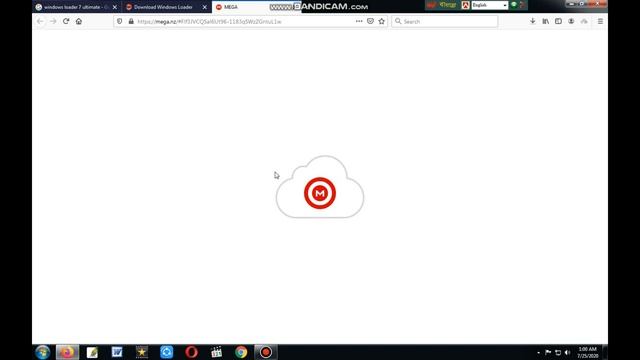The height and width of the screenshot is (360, 640).
Task: Open page actions three-dot menu
Action: pos(359,21)
